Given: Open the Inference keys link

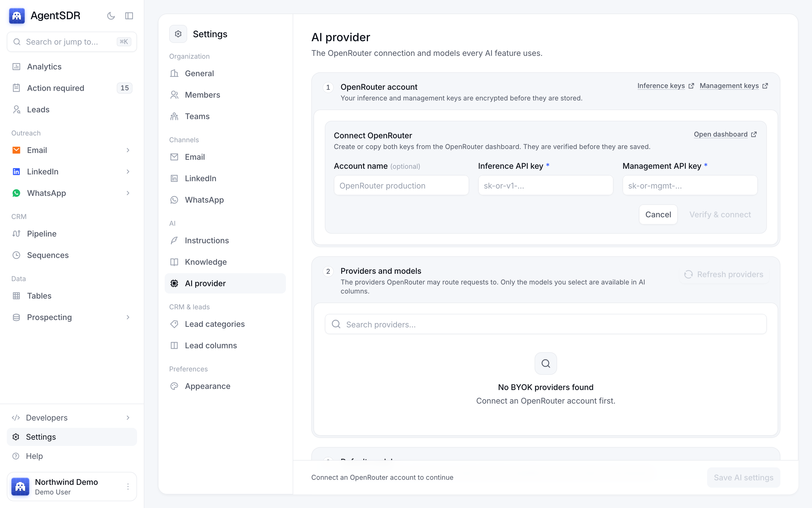Looking at the screenshot, I should click(x=665, y=86).
